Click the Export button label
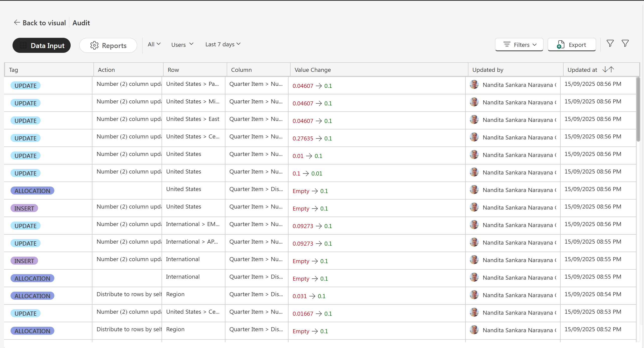The image size is (644, 348). click(x=577, y=45)
